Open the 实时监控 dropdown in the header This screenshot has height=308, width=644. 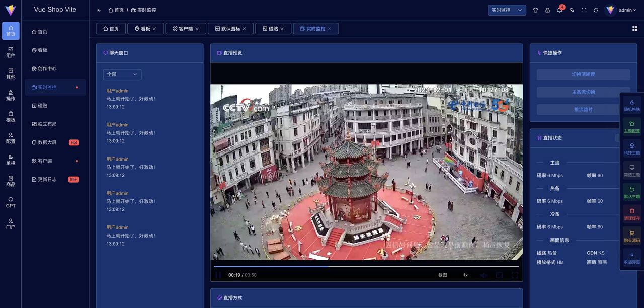(x=507, y=10)
